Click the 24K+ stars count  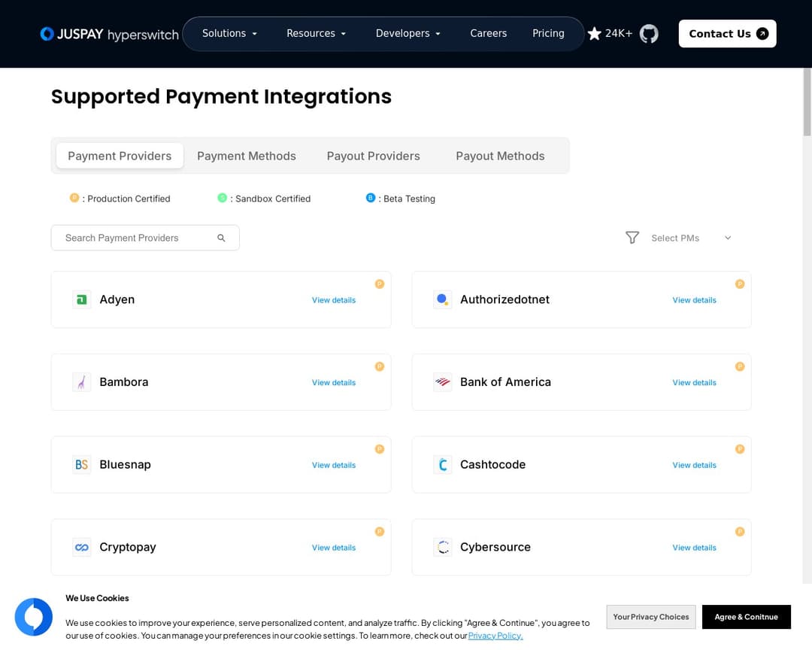pos(618,33)
